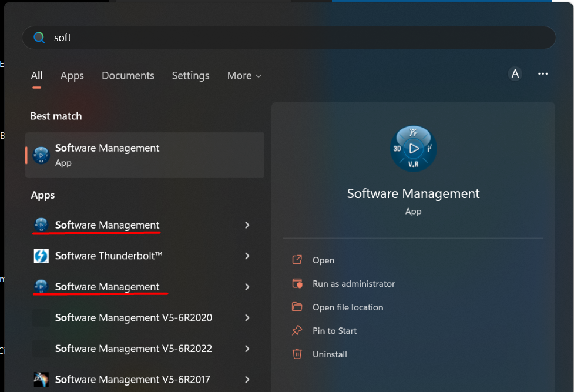
Task: Expand the chevron for Software Management V5-6R2022
Action: tap(247, 349)
